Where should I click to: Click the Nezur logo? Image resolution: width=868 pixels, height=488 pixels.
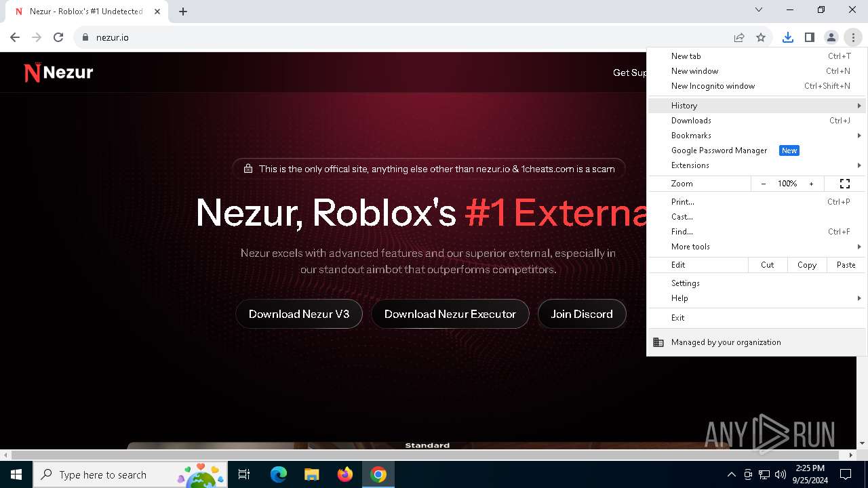58,73
